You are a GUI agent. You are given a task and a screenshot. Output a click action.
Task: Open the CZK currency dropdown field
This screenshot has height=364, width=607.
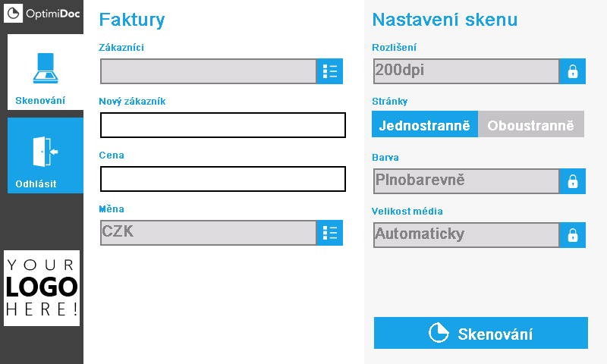pyautogui.click(x=208, y=233)
